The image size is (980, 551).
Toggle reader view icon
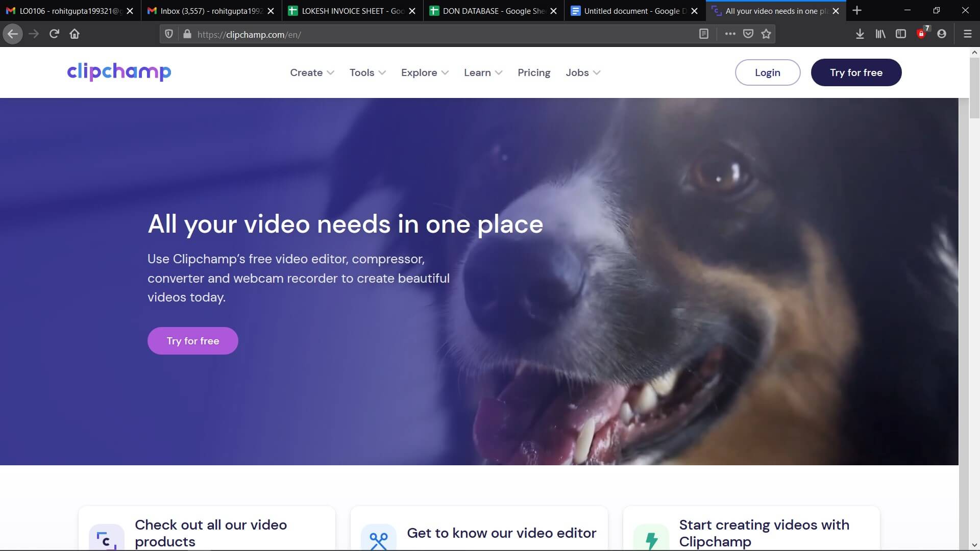coord(704,34)
